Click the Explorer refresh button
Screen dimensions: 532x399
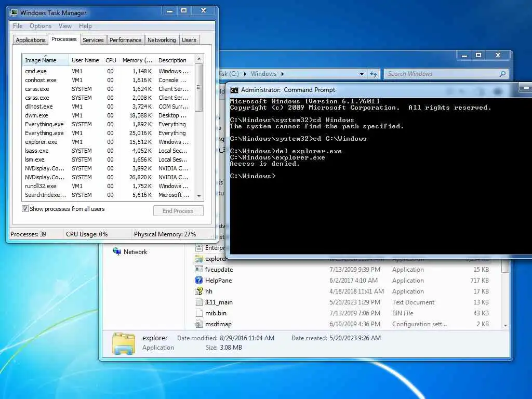point(374,74)
